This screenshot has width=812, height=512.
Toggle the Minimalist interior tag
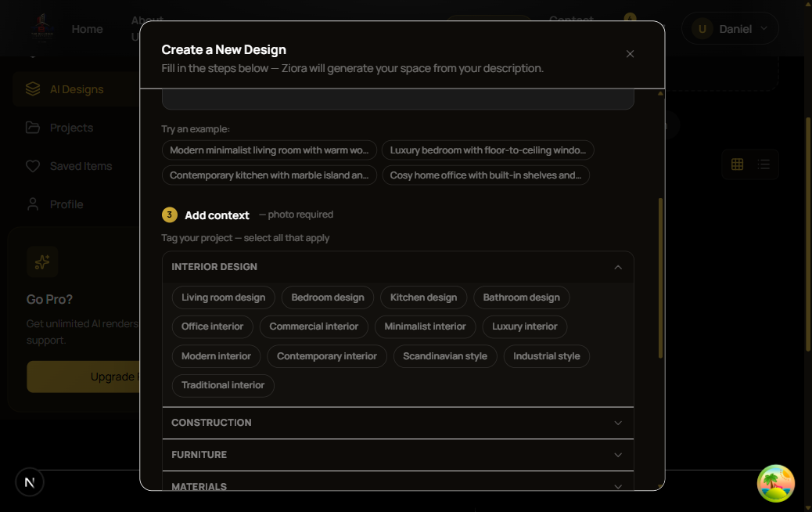[425, 326]
